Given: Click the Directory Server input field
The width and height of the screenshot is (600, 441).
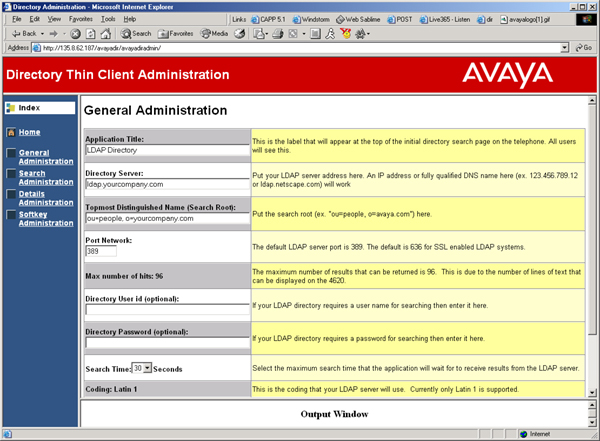Looking at the screenshot, I should tap(168, 184).
